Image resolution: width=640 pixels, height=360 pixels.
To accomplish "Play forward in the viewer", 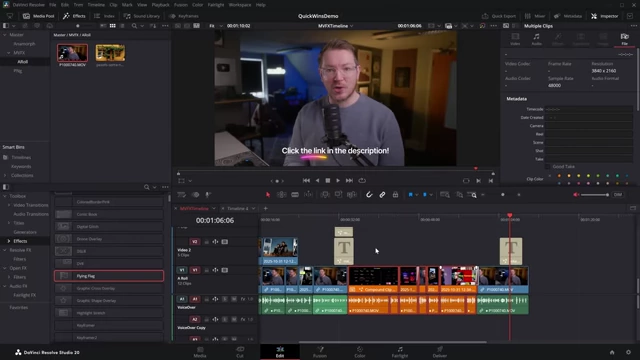I will click(x=338, y=180).
